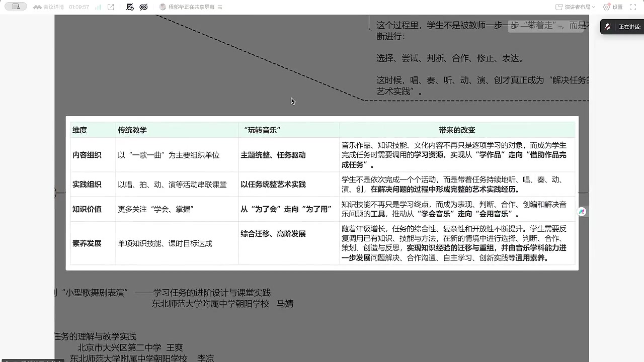
Task: Click cell 更多关注"学会、掌握"
Action: pyautogui.click(x=177, y=209)
